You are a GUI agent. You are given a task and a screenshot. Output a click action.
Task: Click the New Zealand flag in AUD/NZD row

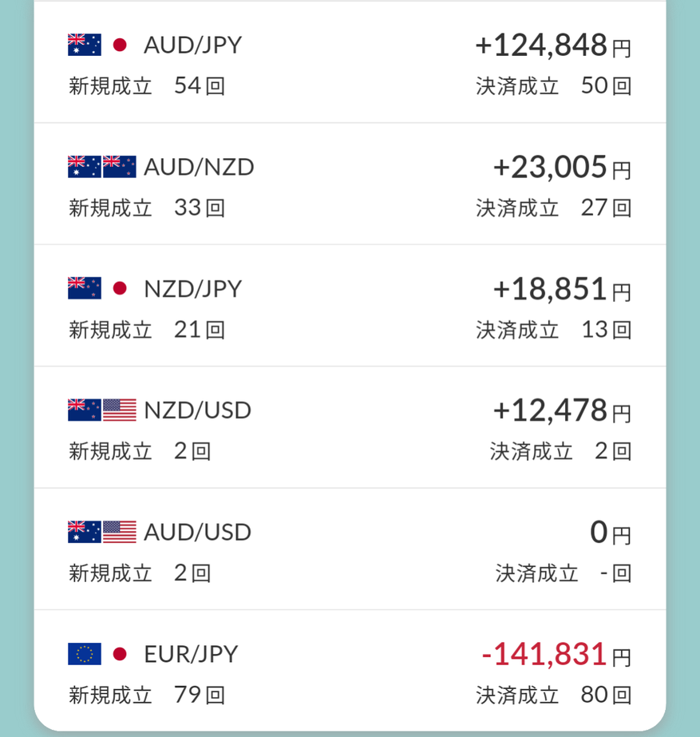120,166
